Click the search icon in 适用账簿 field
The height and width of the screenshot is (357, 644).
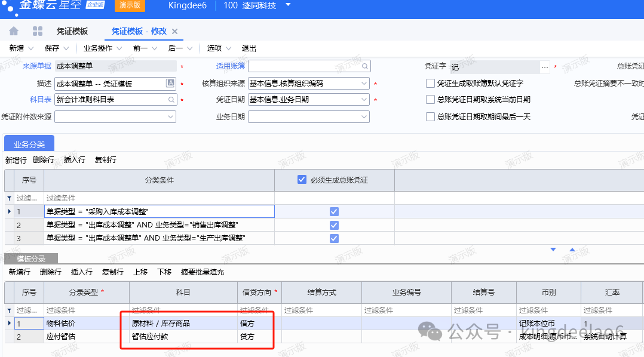click(x=364, y=66)
